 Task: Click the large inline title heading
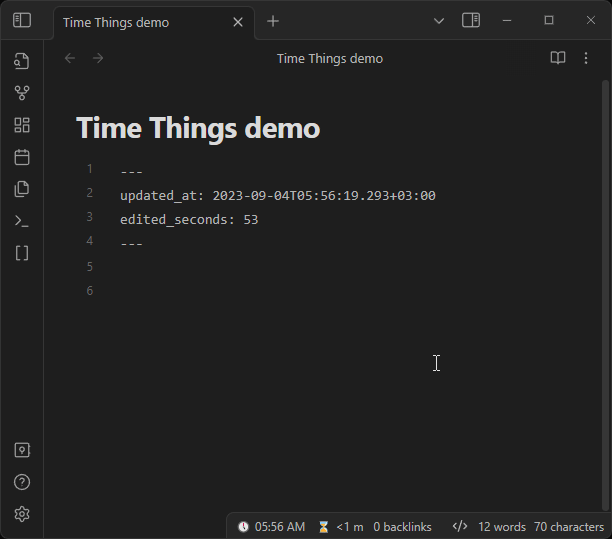198,128
